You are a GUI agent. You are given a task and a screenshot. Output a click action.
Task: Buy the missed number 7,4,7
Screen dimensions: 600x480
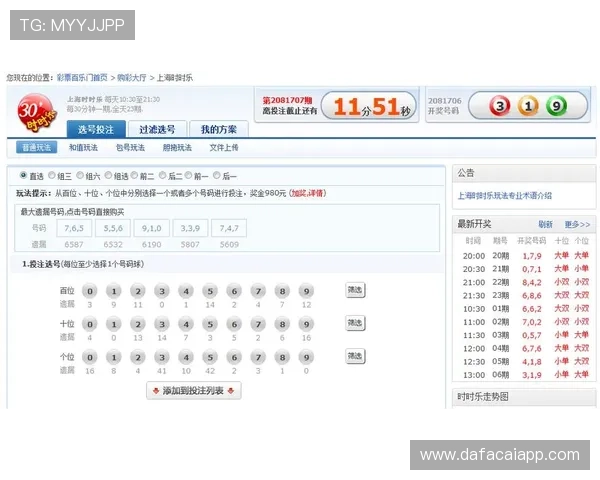coord(229,229)
